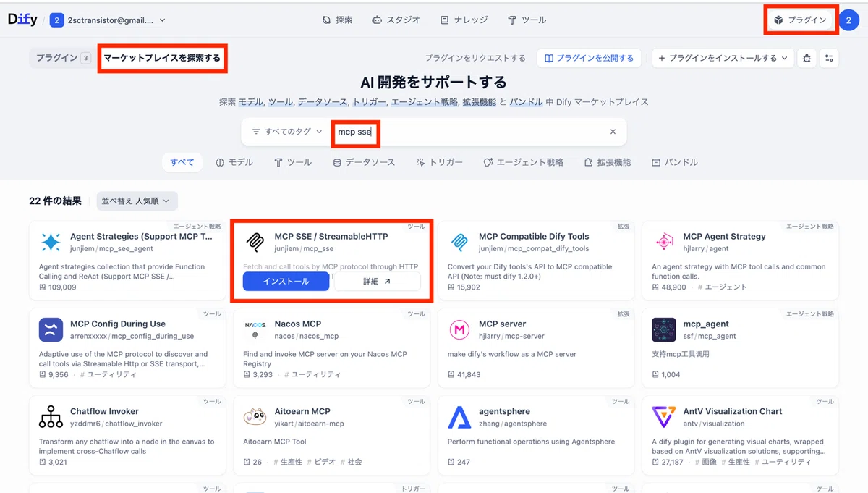Click プラグインを公開する button

click(x=589, y=58)
